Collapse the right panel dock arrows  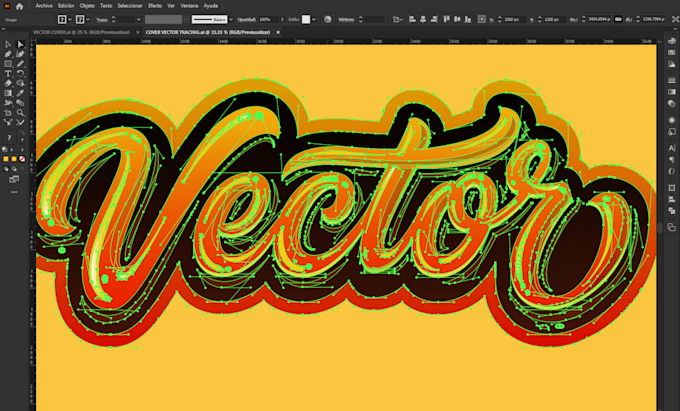tap(674, 29)
